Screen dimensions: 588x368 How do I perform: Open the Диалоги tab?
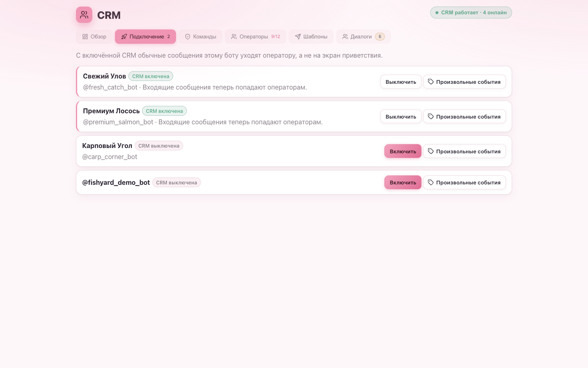click(363, 37)
